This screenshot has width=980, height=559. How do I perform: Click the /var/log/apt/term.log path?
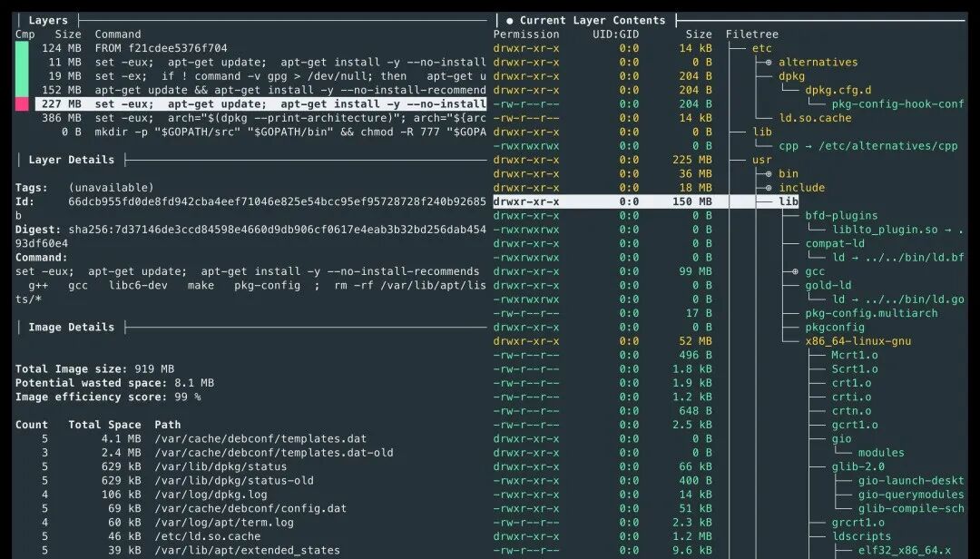[224, 523]
